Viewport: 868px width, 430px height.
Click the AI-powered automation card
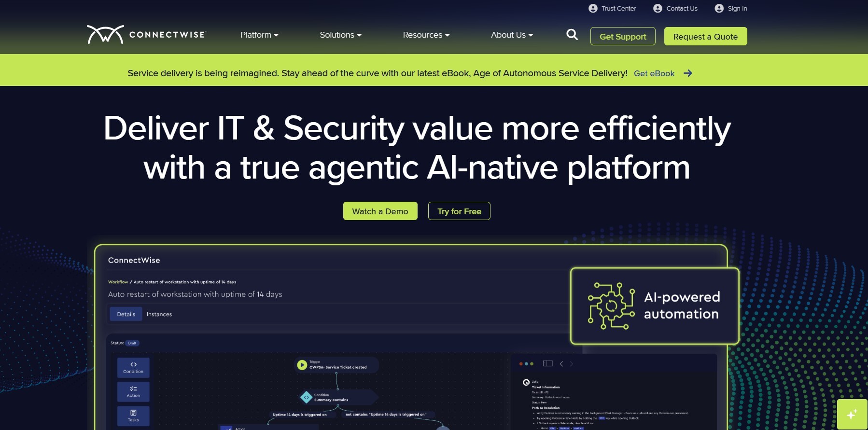655,306
